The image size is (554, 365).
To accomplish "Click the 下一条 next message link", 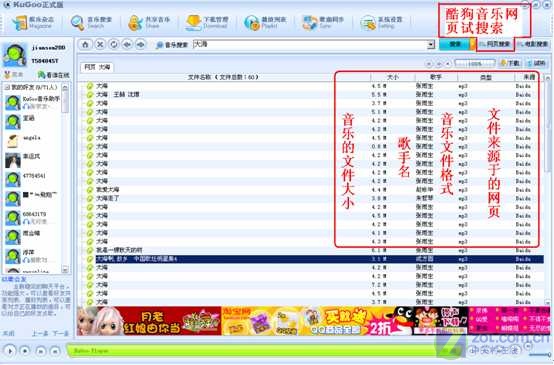I will coord(60,334).
